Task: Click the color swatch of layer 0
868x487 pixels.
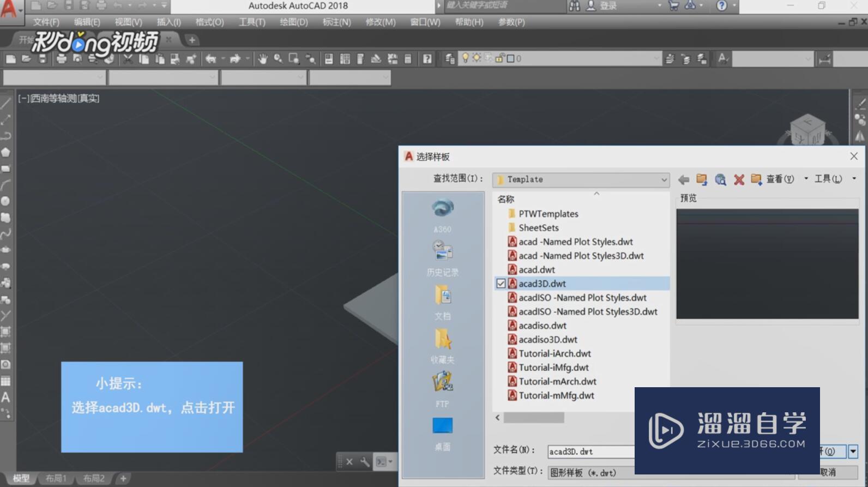Action: coord(510,58)
